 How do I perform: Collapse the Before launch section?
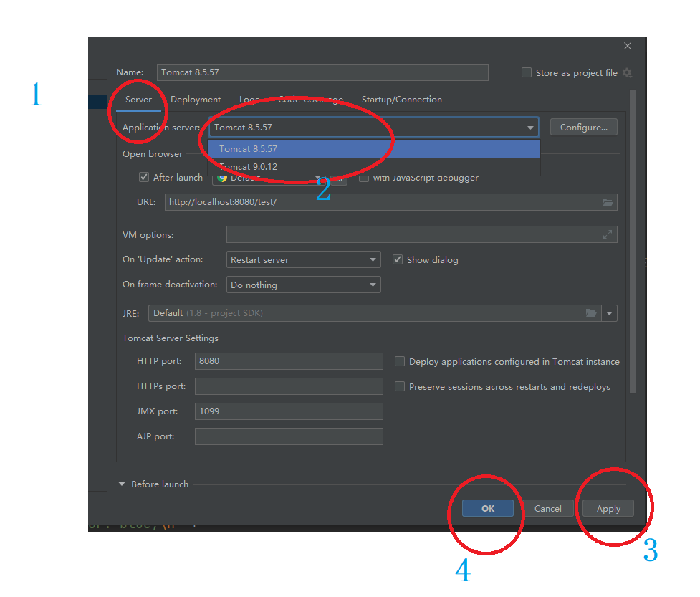(x=121, y=484)
